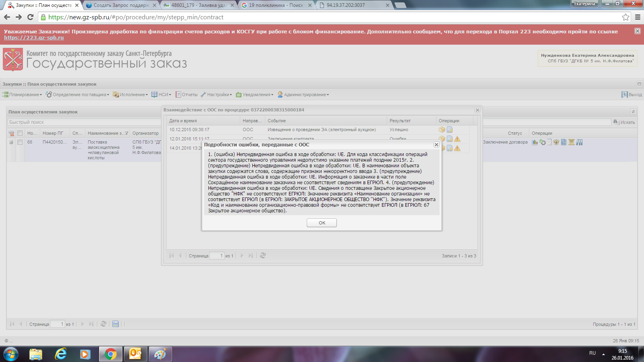Expand procedure row 68 details
This screenshot has width=644, height=362.
[11, 142]
